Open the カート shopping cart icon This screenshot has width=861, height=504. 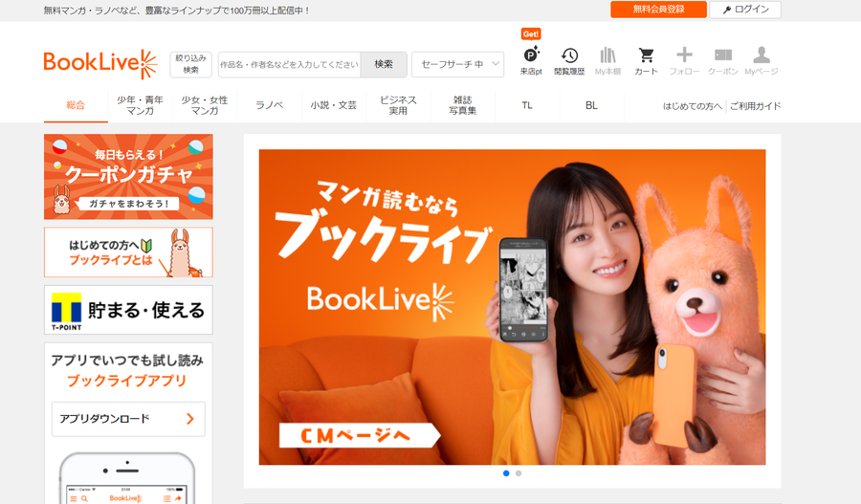click(x=647, y=60)
